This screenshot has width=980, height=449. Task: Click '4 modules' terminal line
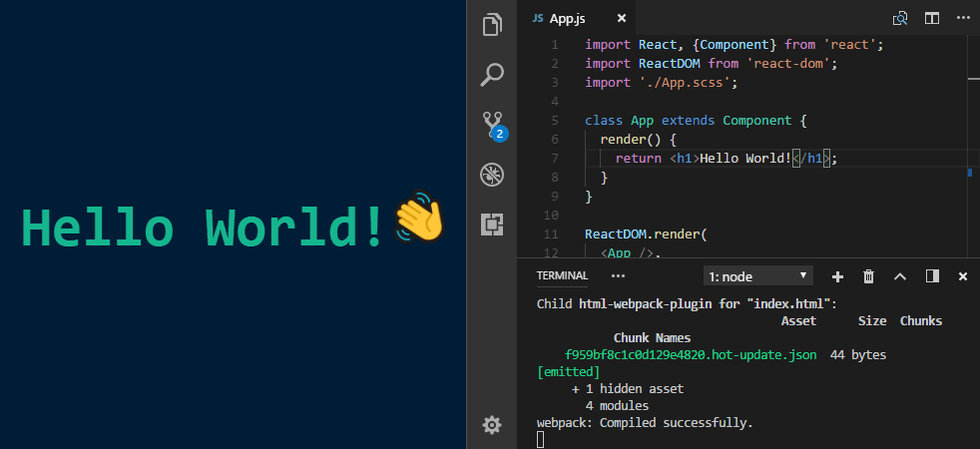[x=617, y=406]
